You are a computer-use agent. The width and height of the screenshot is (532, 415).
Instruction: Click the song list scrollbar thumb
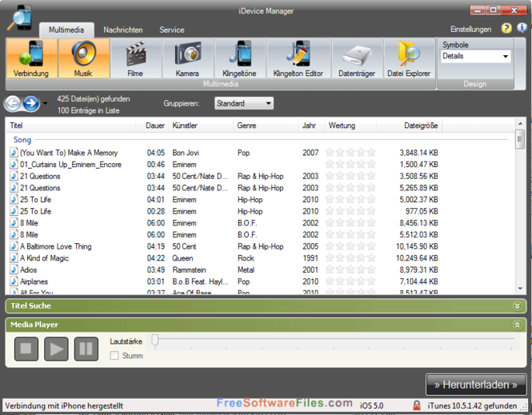[520, 139]
